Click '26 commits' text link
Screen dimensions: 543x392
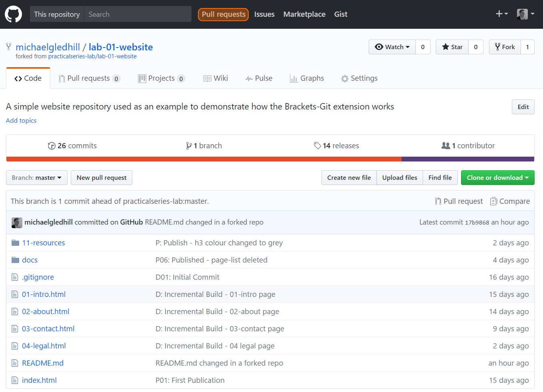pos(77,146)
